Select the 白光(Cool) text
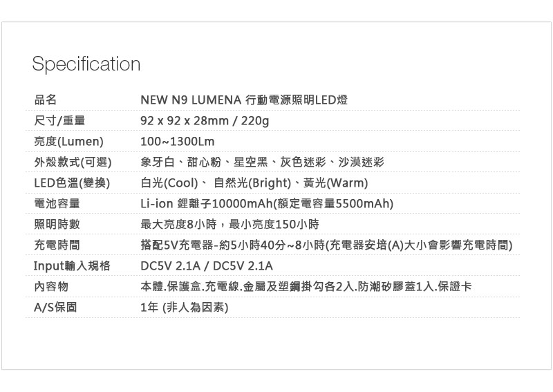Viewport: 553px width, 392px height. [169, 183]
